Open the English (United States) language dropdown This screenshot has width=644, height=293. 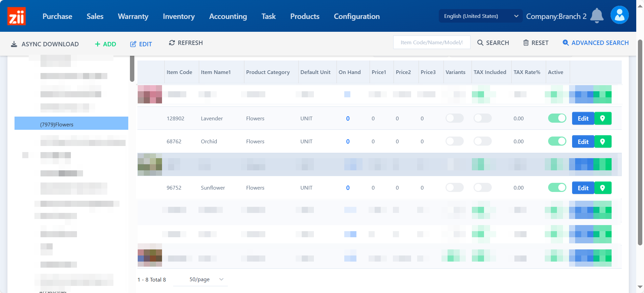(480, 16)
